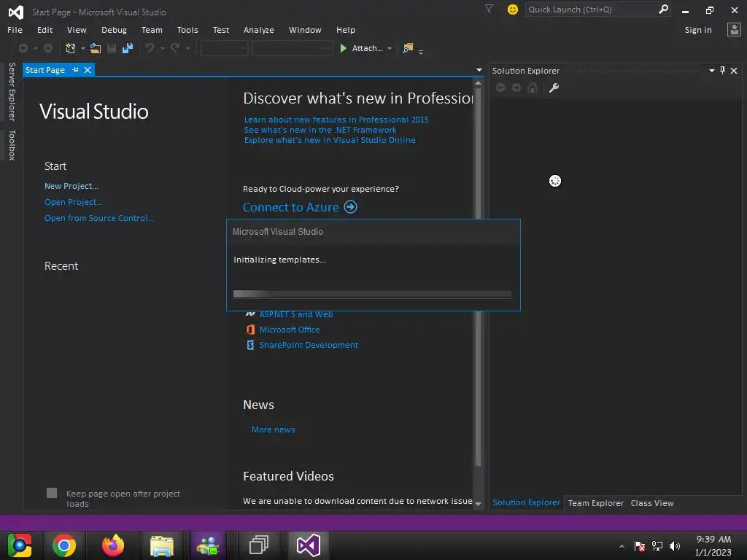Switch to the Team Explorer tab
747x560 pixels.
[x=595, y=503]
